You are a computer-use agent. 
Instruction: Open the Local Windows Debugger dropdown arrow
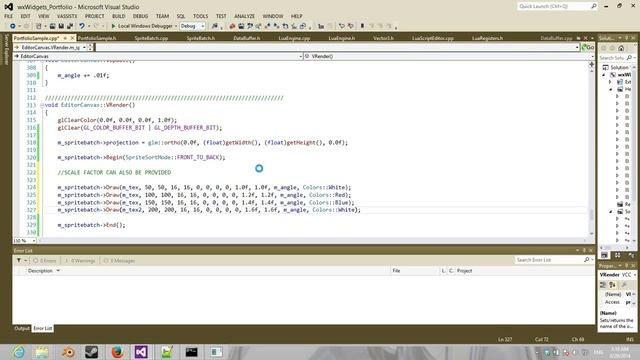(x=176, y=26)
